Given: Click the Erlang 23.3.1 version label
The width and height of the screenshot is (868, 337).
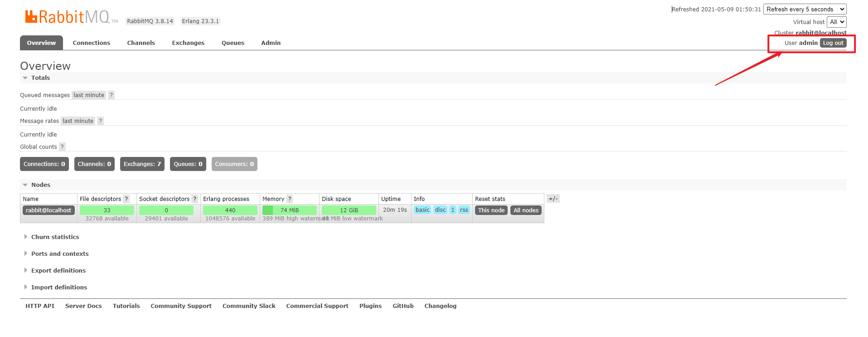Looking at the screenshot, I should 200,21.
